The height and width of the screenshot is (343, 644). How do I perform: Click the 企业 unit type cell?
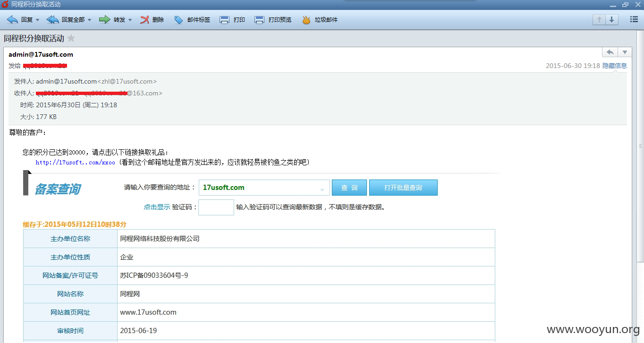pos(306,257)
